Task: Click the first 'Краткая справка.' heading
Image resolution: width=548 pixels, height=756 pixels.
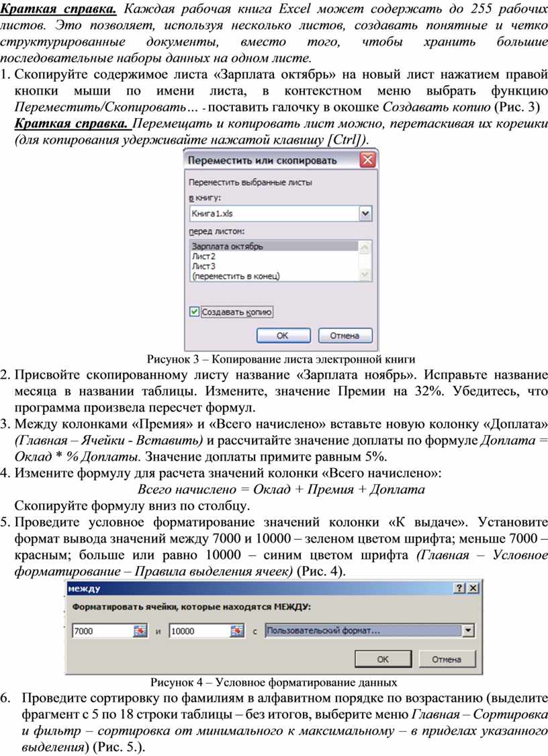Action: (58, 9)
